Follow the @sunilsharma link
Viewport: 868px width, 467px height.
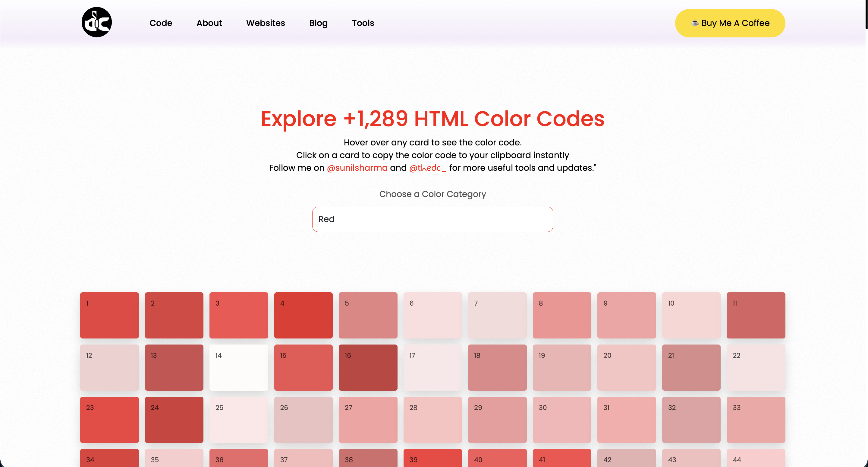[x=357, y=167]
